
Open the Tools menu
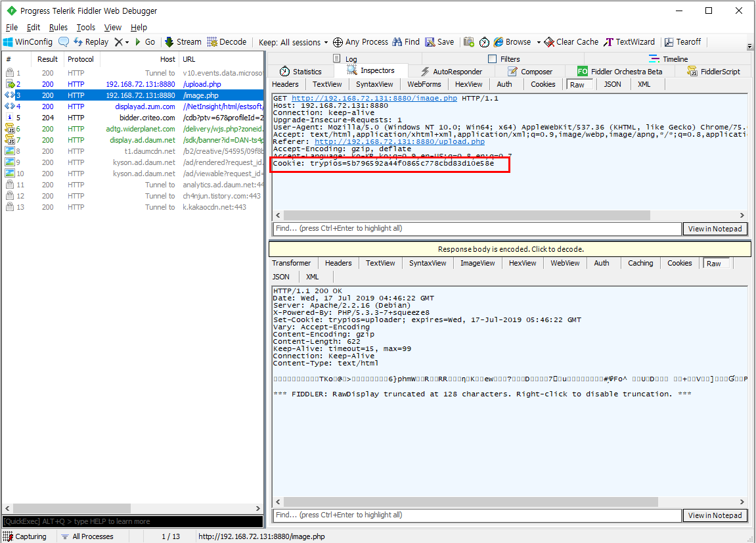click(x=86, y=28)
